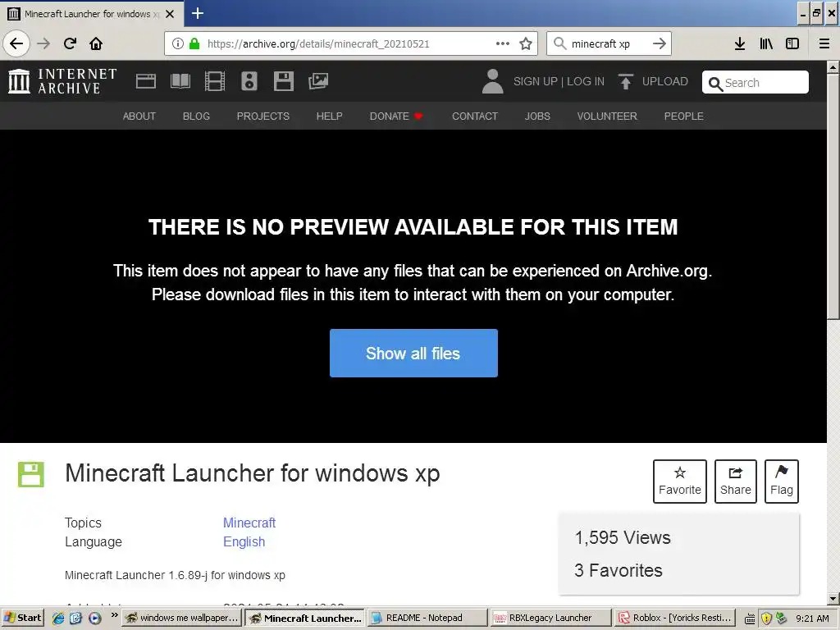840x630 pixels.
Task: Open page actions three-dots menu
Action: point(503,43)
